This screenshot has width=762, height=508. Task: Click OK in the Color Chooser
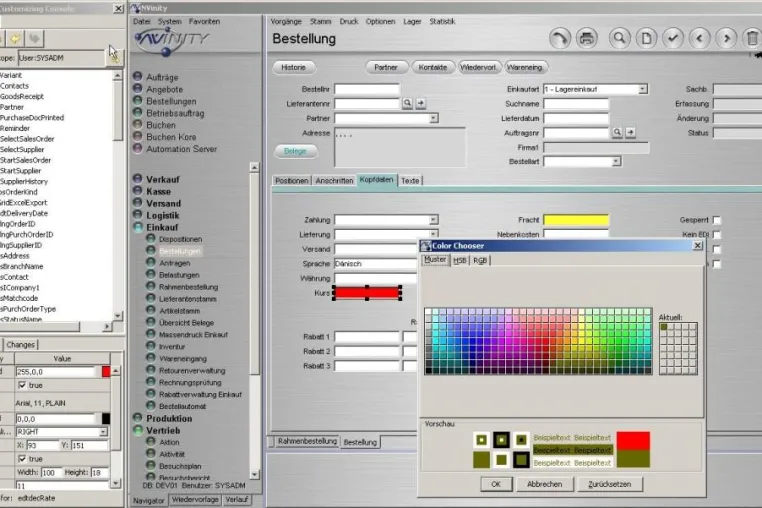[x=496, y=484]
